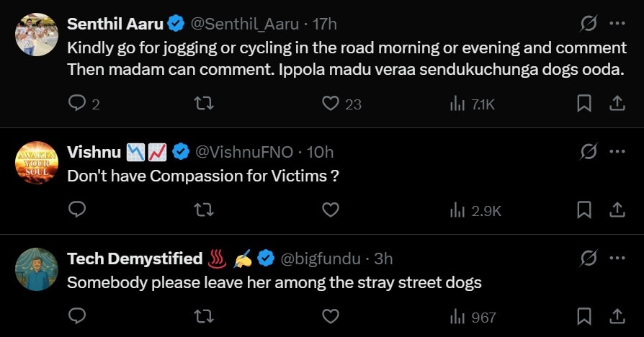Image resolution: width=644 pixels, height=337 pixels.
Task: Click Tech Demystified display name
Action: [135, 259]
